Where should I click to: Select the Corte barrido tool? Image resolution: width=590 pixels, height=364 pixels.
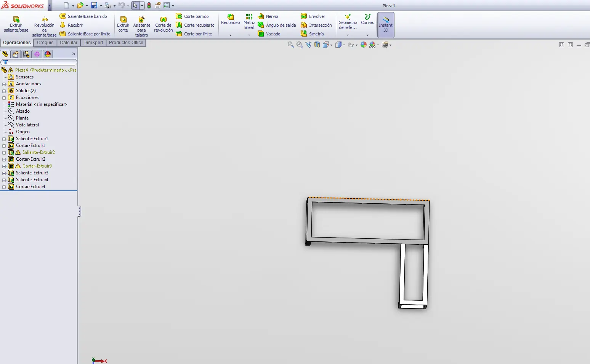(192, 16)
